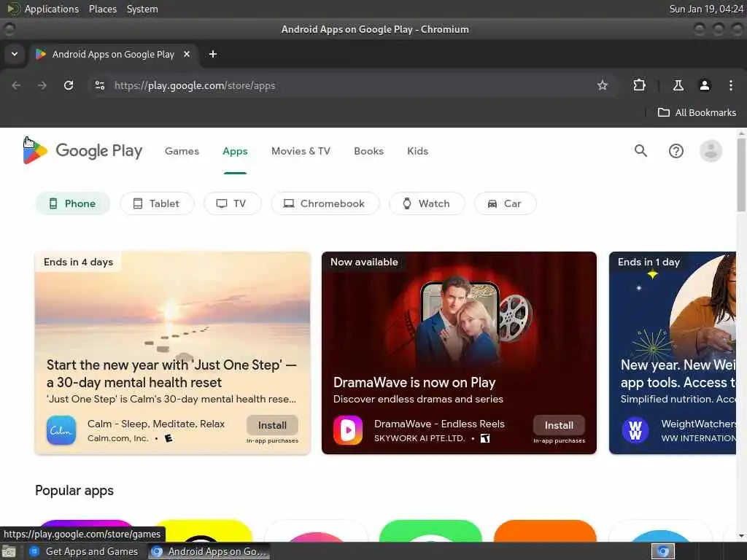Viewport: 747px width, 560px height.
Task: Open DramaWave - Endless Reels link
Action: [439, 424]
